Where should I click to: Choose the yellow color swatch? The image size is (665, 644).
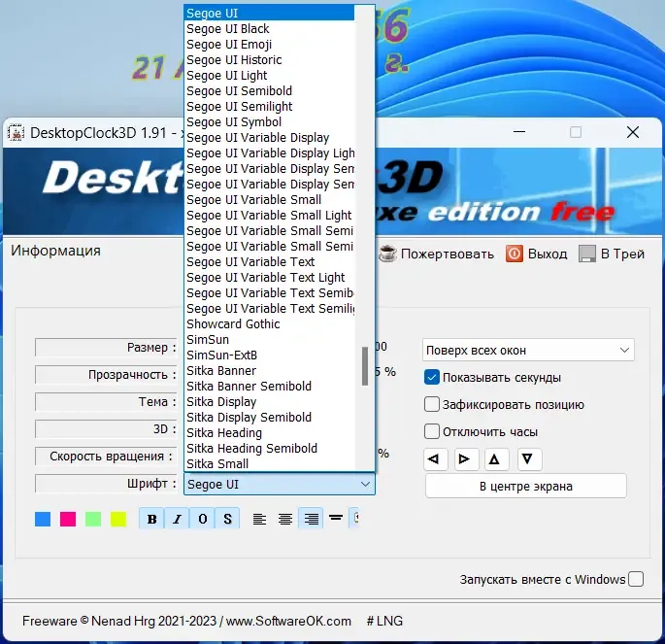coord(118,519)
